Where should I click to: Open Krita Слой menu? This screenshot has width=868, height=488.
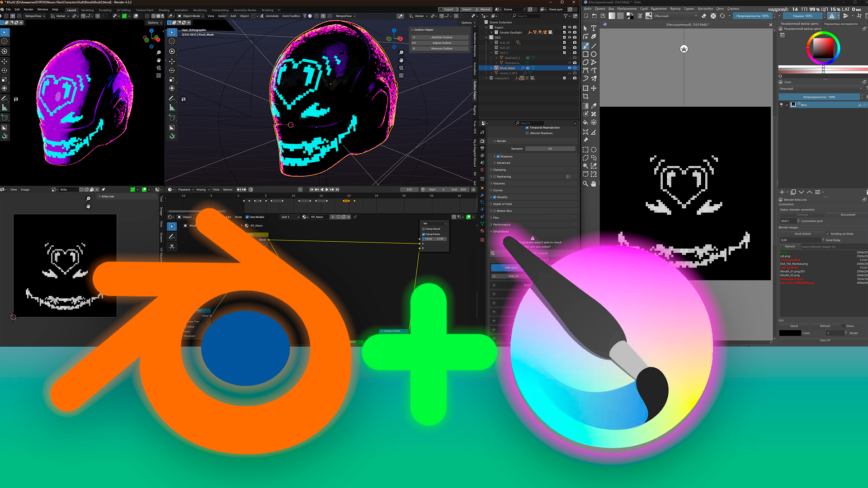click(644, 9)
